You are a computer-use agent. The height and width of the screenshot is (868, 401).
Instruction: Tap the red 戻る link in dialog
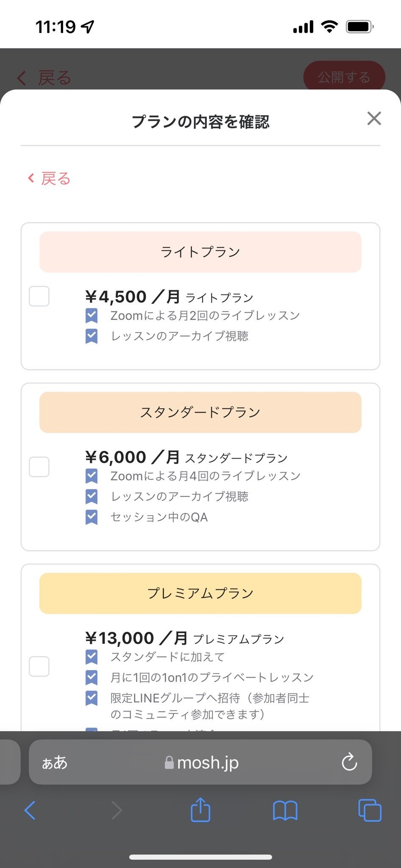50,178
